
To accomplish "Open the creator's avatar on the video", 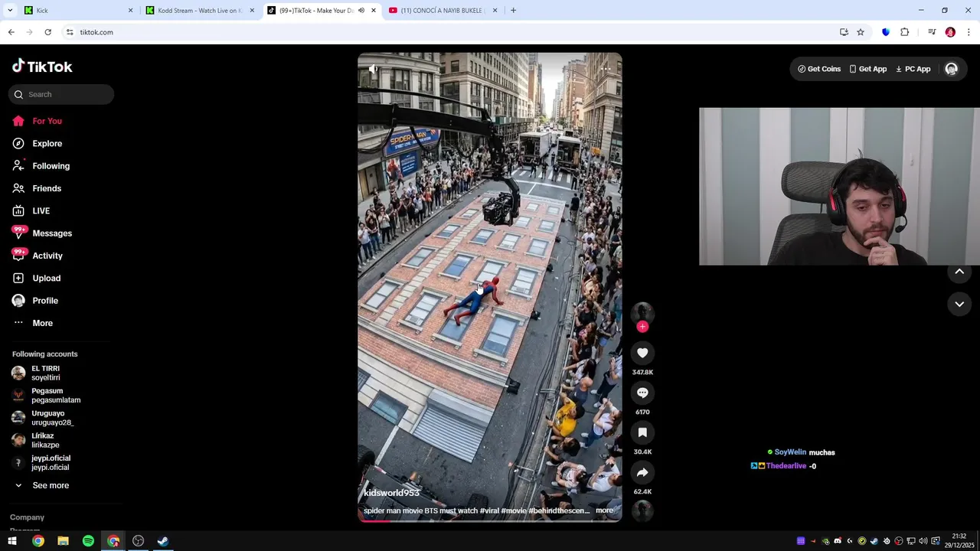I will coord(642,312).
